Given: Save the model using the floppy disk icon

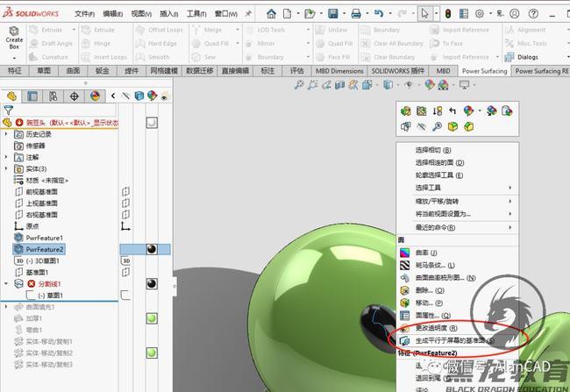Looking at the screenshot, I should tap(333, 14).
